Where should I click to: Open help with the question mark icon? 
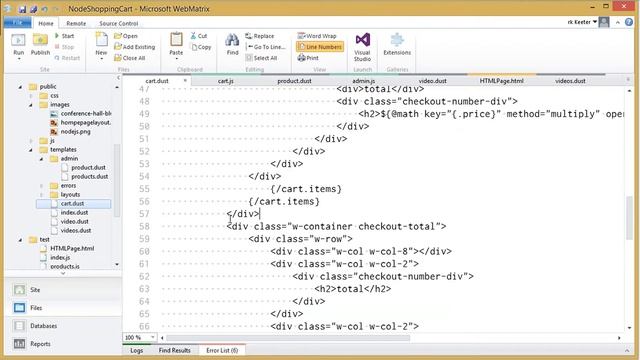pyautogui.click(x=629, y=22)
